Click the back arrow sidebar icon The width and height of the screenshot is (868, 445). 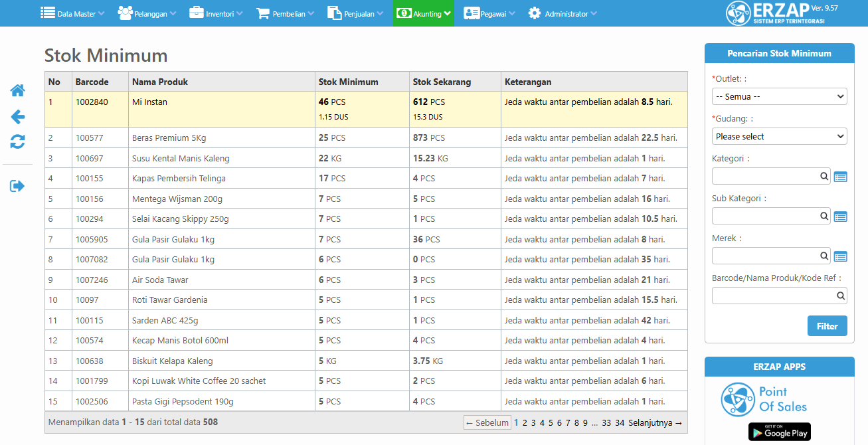point(17,117)
